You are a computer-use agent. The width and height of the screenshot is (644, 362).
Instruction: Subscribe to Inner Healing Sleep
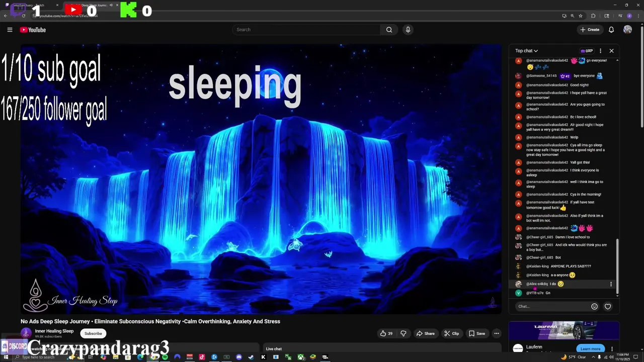click(x=93, y=333)
